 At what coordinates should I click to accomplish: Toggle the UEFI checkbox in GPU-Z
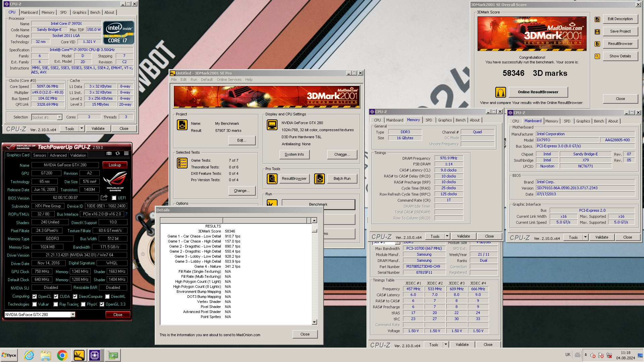[114, 198]
